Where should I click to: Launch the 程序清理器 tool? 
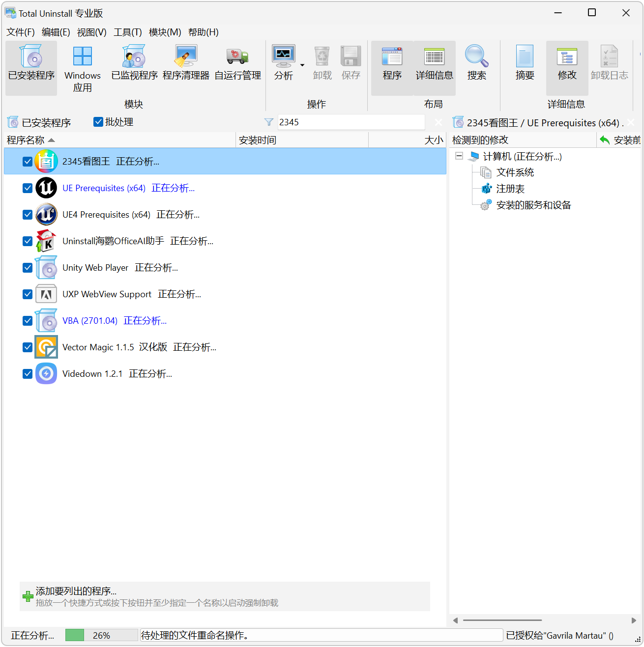pos(186,68)
